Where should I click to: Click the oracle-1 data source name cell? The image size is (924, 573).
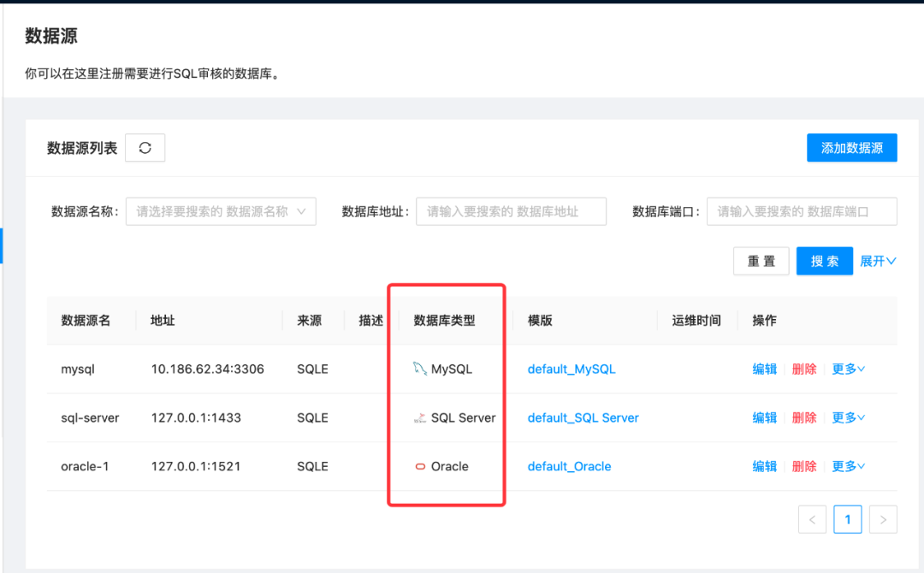click(85, 466)
